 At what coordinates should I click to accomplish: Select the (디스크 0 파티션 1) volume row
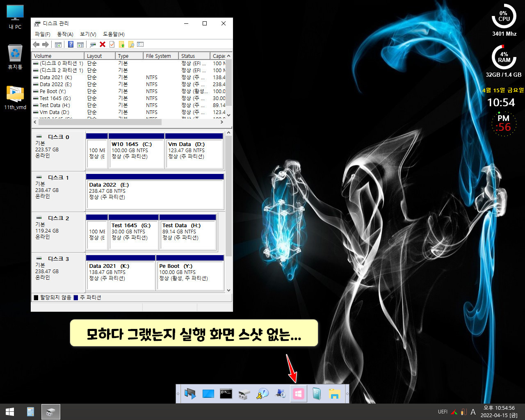[x=129, y=63]
